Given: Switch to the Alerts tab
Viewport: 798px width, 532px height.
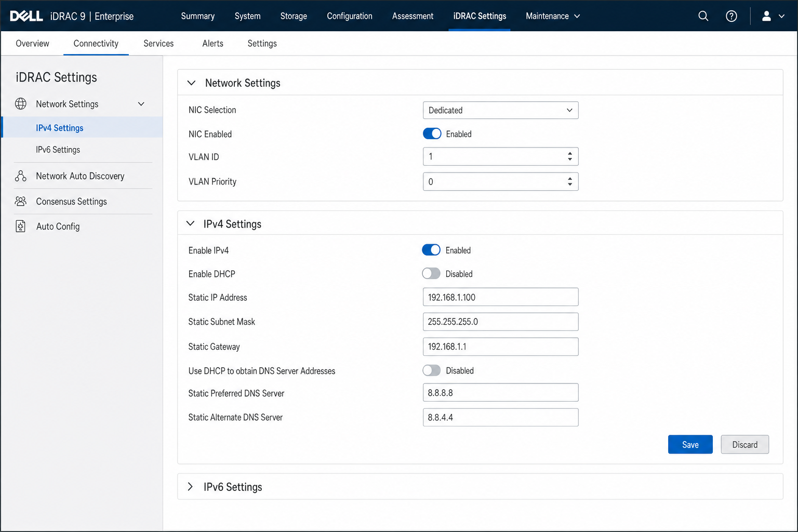Looking at the screenshot, I should point(212,44).
